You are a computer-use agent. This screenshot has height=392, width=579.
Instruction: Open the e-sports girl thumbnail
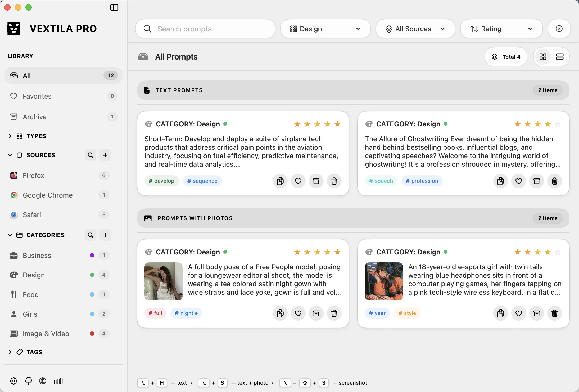click(384, 281)
